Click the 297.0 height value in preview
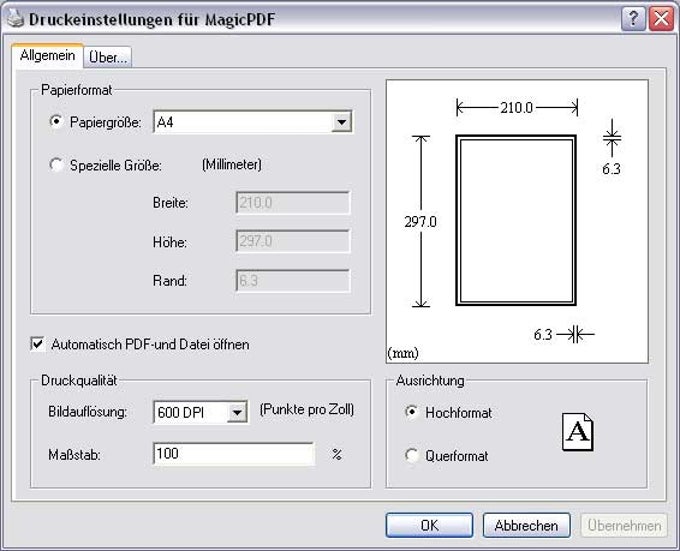The width and height of the screenshot is (680, 551). pos(421,222)
